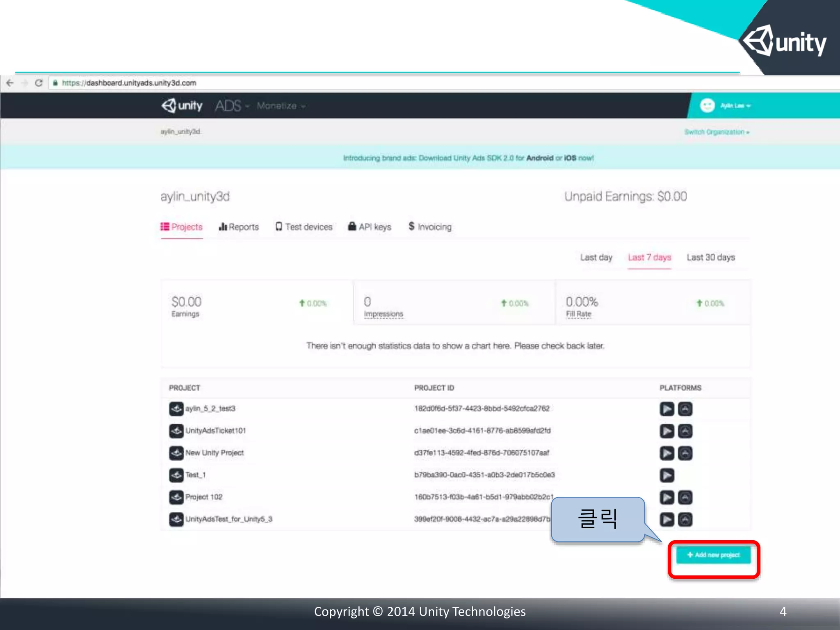Click project icon next to Project 102
This screenshot has height=630, width=840.
coord(176,497)
